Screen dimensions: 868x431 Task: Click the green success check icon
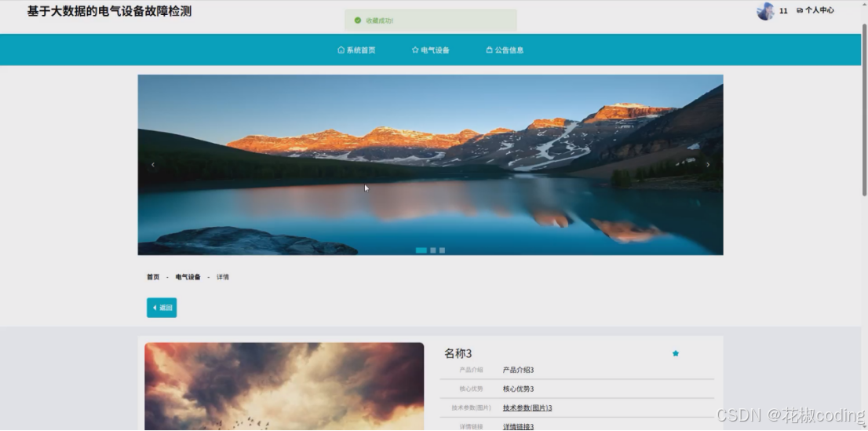point(358,20)
